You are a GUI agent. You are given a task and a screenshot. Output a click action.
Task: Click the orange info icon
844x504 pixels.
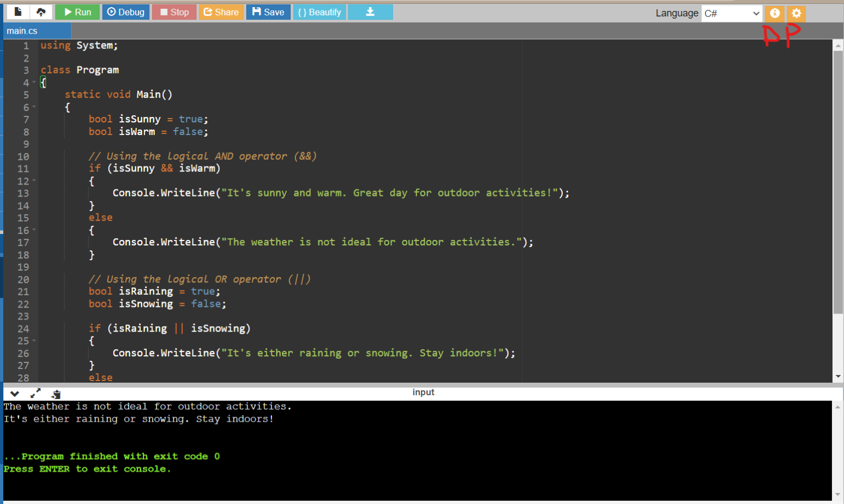774,13
